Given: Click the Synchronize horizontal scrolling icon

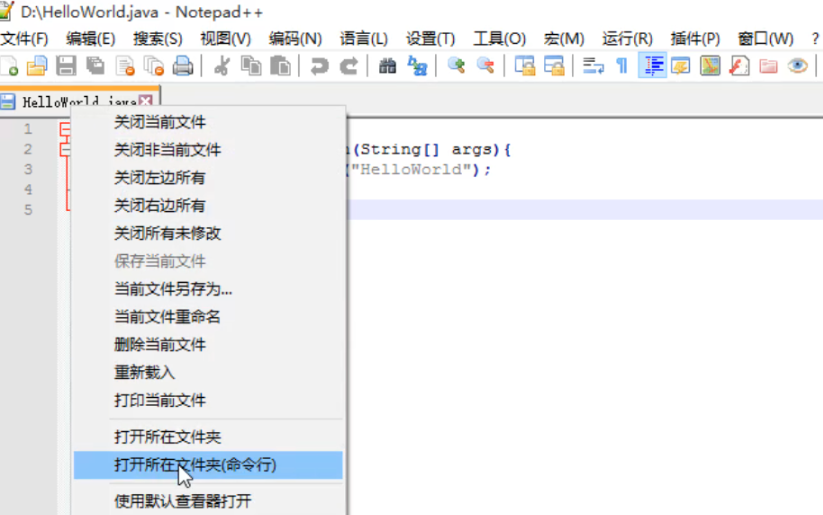Looking at the screenshot, I should 554,66.
